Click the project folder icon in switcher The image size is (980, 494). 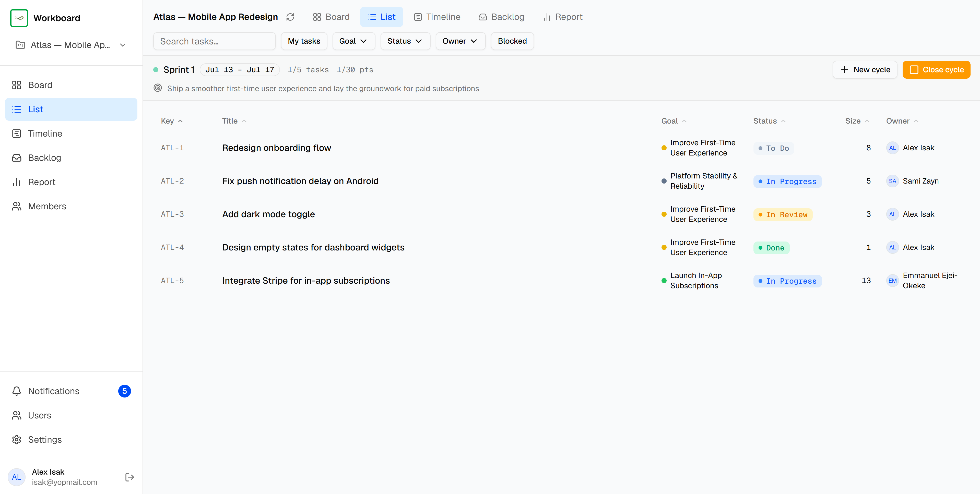coord(20,45)
